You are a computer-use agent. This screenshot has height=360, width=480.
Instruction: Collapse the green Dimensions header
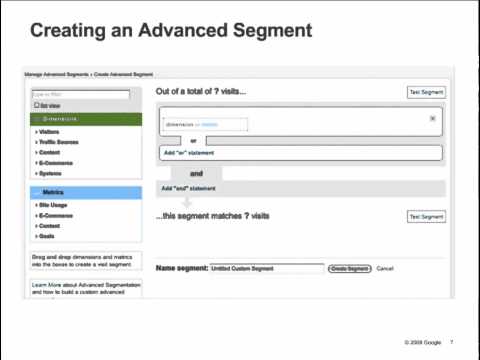pyautogui.click(x=86, y=119)
